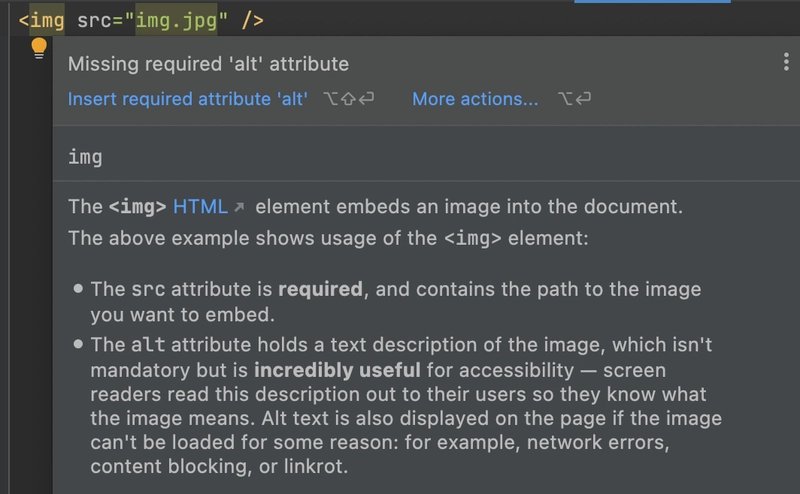800x494 pixels.
Task: Open the More actions... link
Action: pyautogui.click(x=475, y=98)
